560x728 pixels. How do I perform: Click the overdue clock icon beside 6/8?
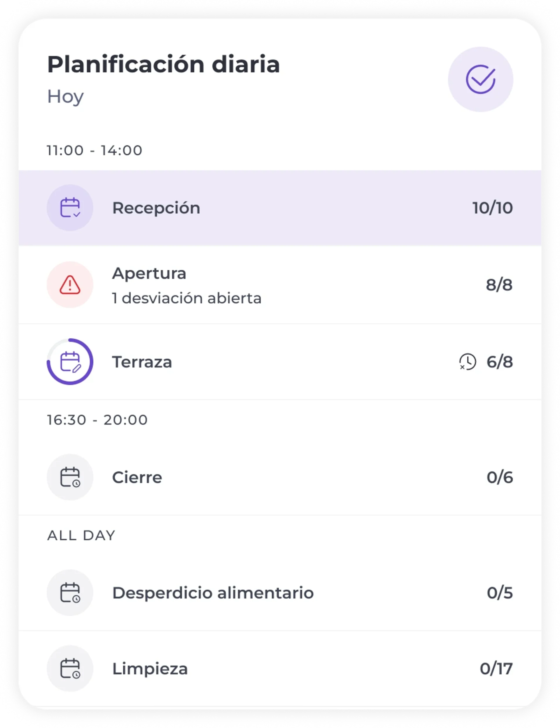tap(467, 362)
